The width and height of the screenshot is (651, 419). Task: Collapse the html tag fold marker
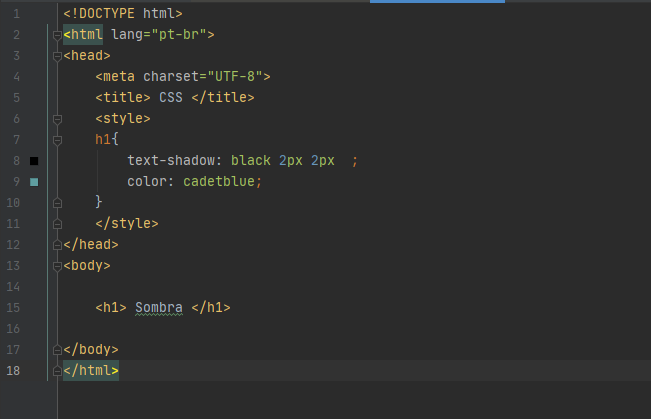pyautogui.click(x=57, y=35)
